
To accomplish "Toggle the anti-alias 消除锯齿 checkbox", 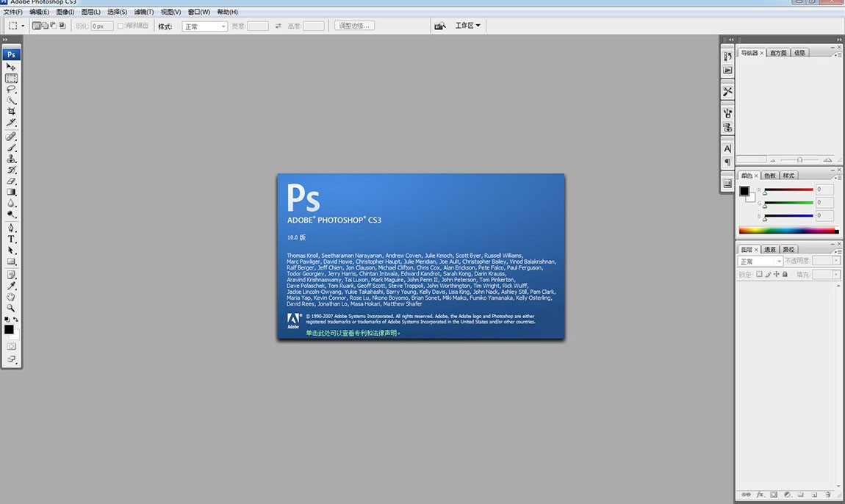I will (121, 25).
